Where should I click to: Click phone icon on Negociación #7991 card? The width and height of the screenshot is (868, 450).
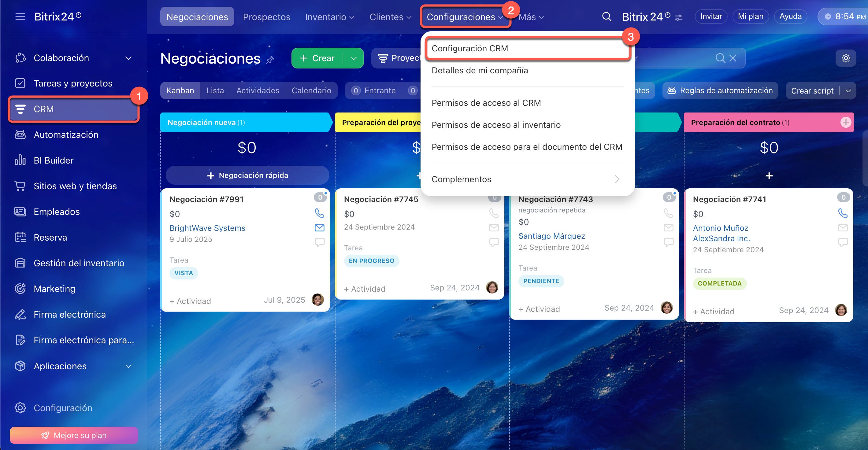[x=319, y=213]
